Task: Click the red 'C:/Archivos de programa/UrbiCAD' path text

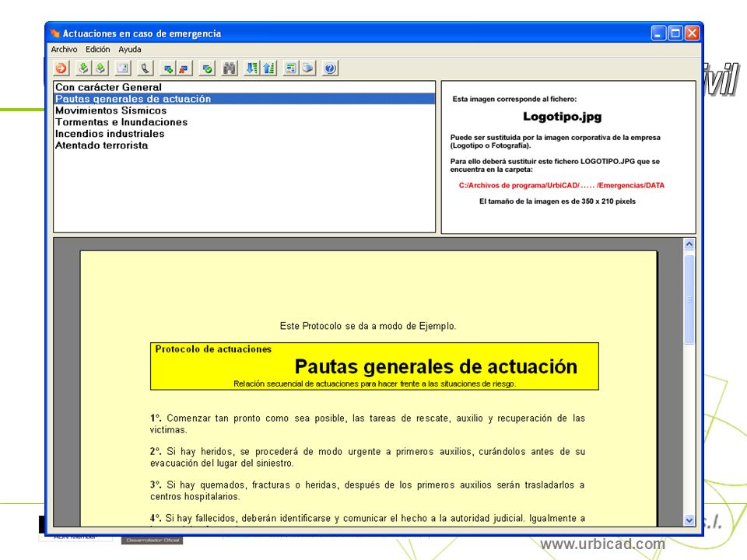Action: (x=561, y=185)
